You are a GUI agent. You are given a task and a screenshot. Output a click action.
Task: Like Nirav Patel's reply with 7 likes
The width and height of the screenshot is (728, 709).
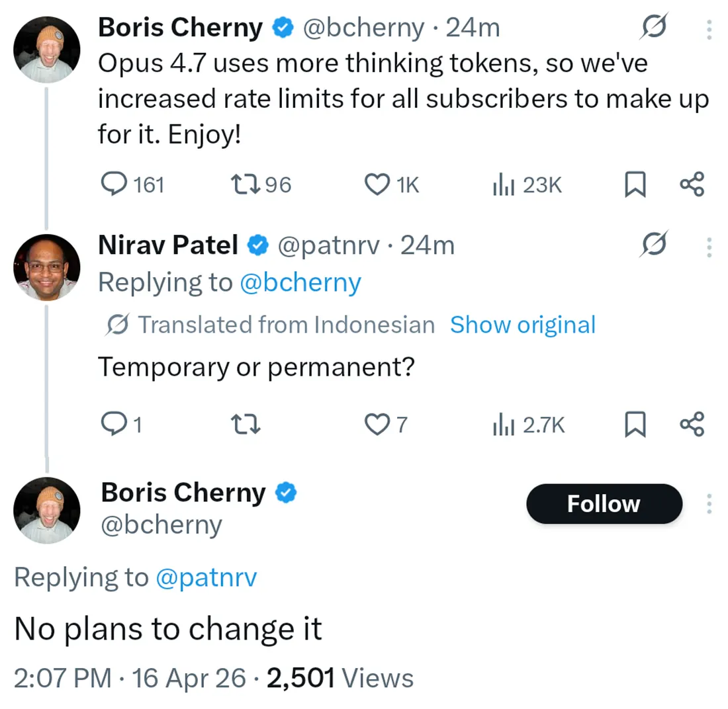[x=377, y=423]
